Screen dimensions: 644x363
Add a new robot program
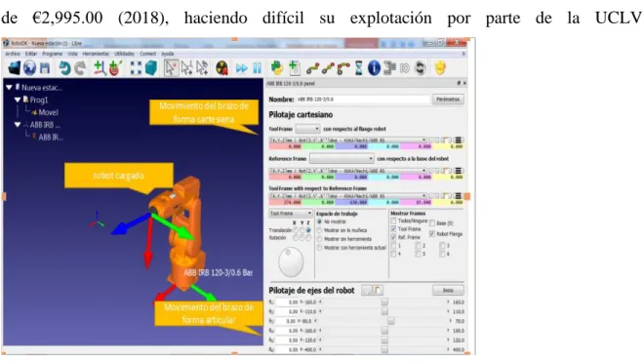tap(294, 67)
